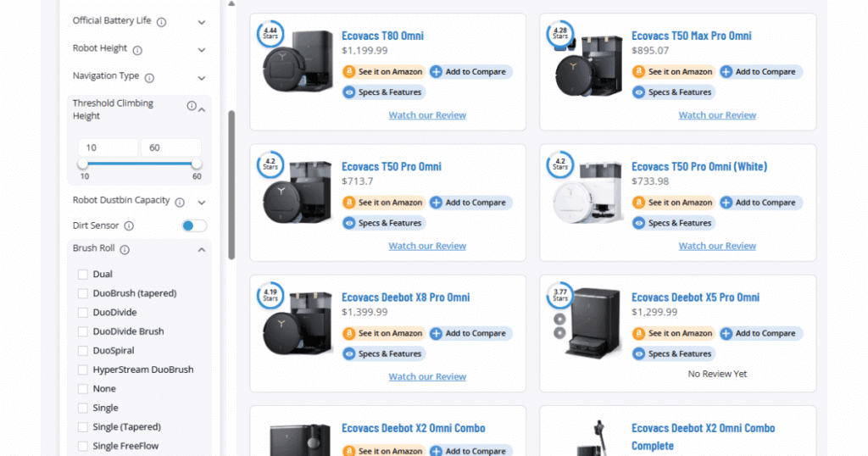868x456 pixels.
Task: Click info icon next to Navigation Type
Action: click(149, 78)
